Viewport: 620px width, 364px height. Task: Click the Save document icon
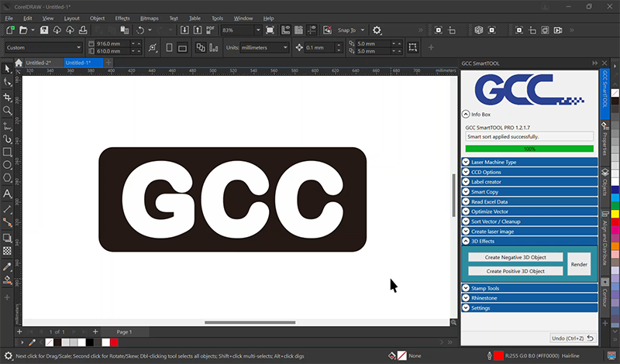[x=45, y=30]
